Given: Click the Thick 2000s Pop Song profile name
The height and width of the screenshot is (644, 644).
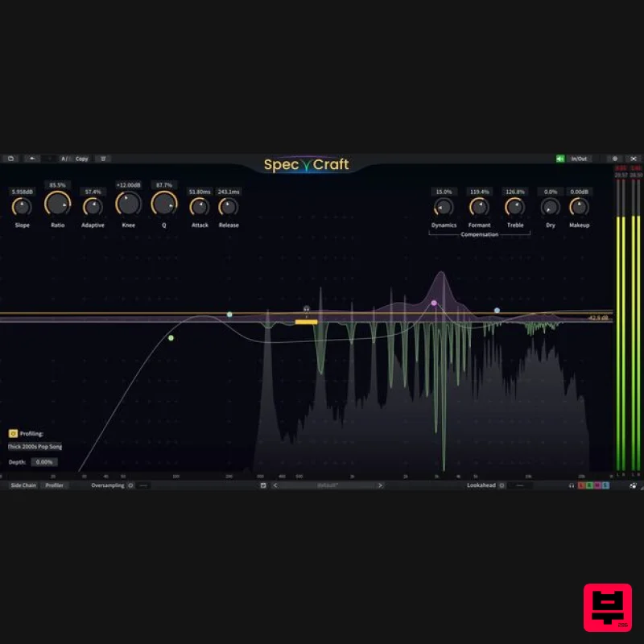Looking at the screenshot, I should click(x=35, y=446).
